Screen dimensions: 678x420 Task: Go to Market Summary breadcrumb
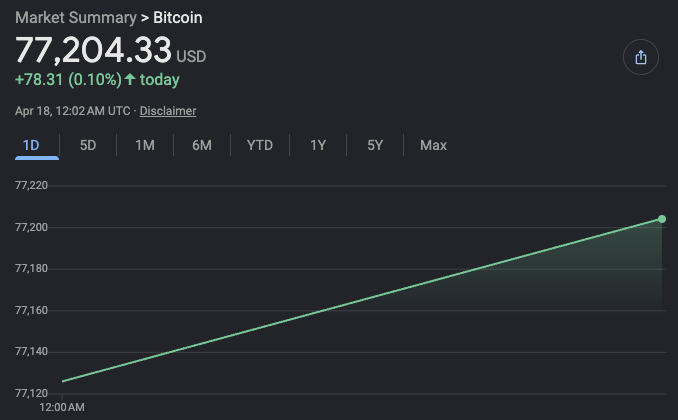[x=76, y=18]
